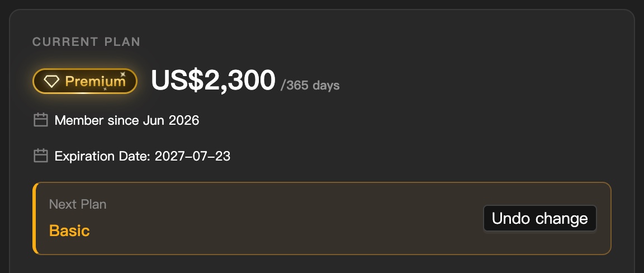Click the Expiration Date label text
Image resolution: width=644 pixels, height=273 pixels.
(103, 156)
